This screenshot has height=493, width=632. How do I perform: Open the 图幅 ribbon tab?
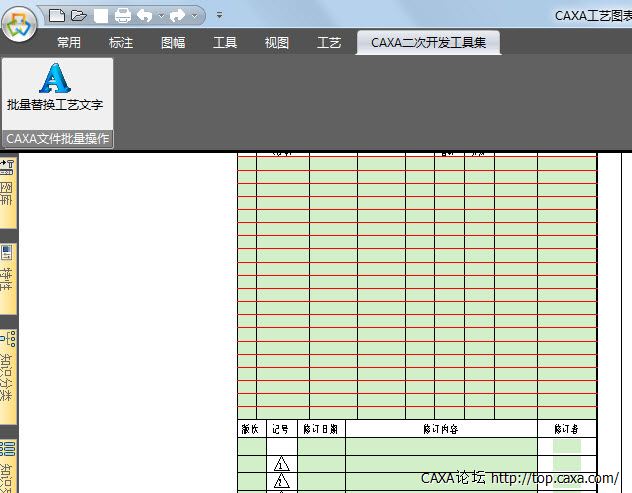173,43
